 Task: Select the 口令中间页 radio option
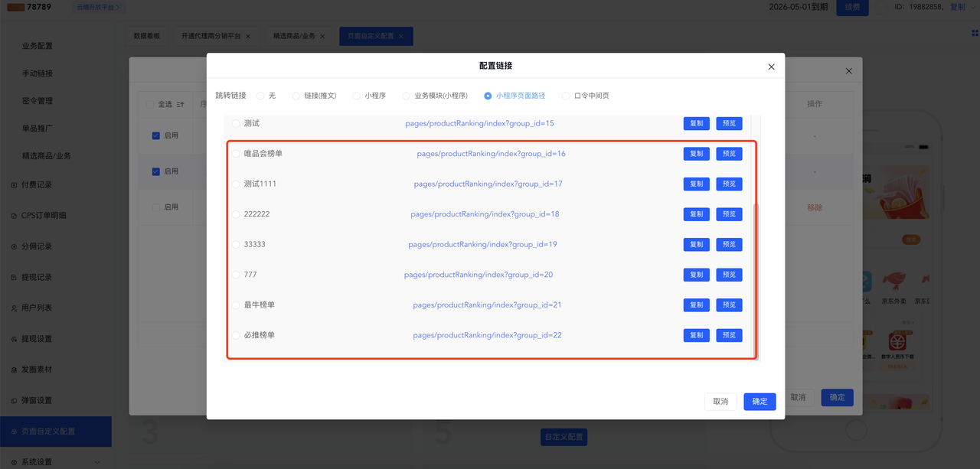pos(567,96)
